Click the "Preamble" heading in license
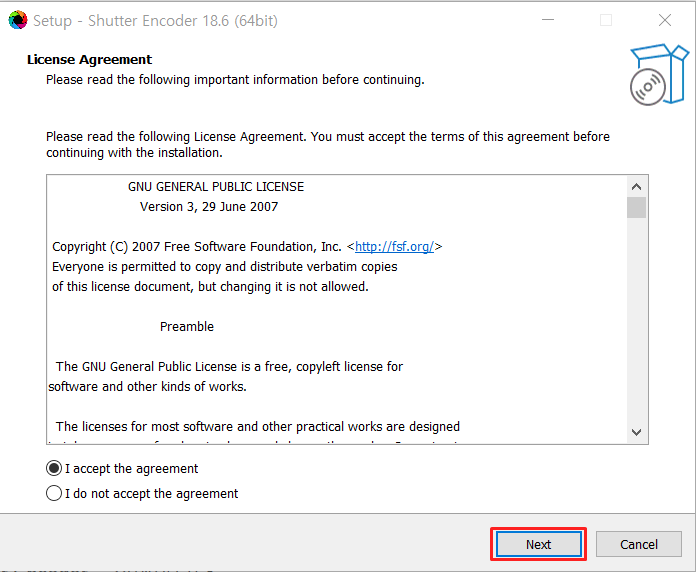 (187, 327)
